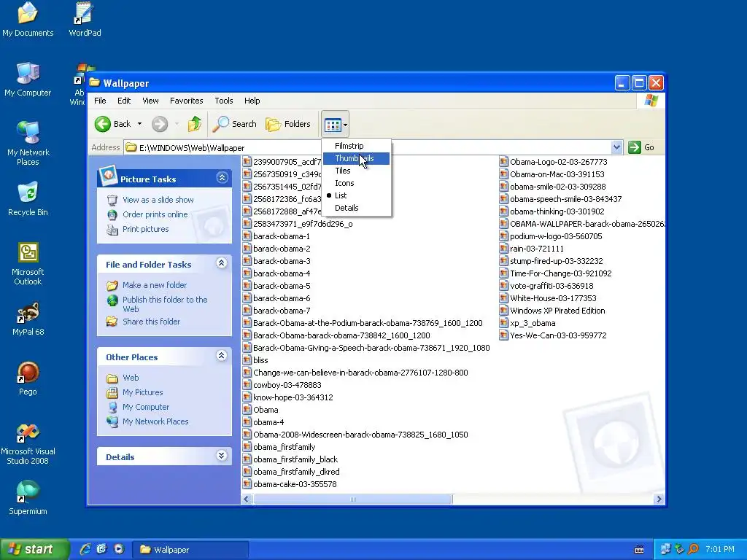Click the scroll left arrow
The image size is (747, 560).
247,499
